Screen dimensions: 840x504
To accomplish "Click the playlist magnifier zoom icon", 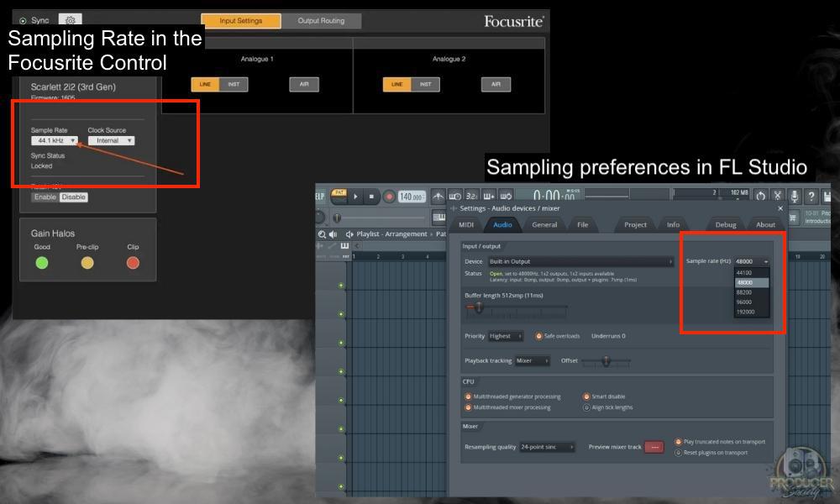I will tap(322, 234).
